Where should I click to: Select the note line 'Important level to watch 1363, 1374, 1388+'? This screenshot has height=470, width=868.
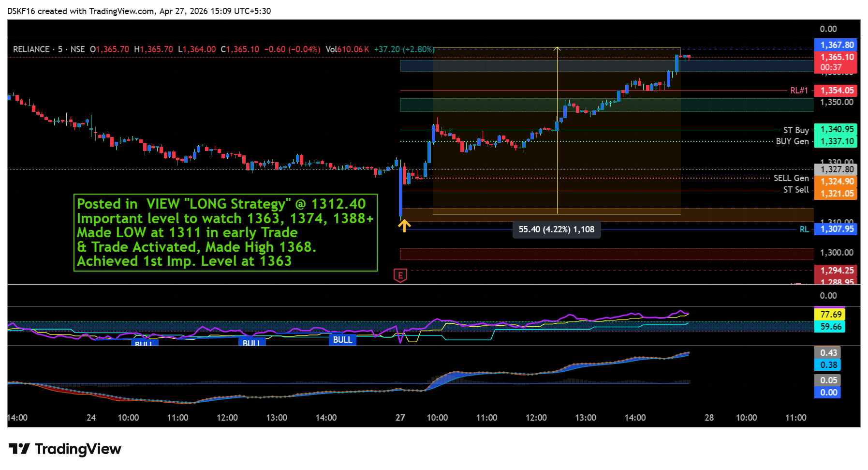[225, 218]
